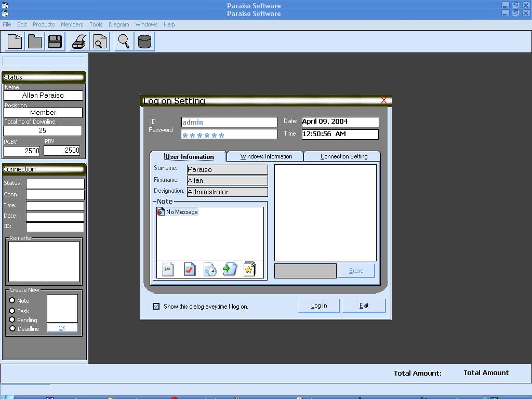
Task: Select the Task radio button
Action: [12, 311]
